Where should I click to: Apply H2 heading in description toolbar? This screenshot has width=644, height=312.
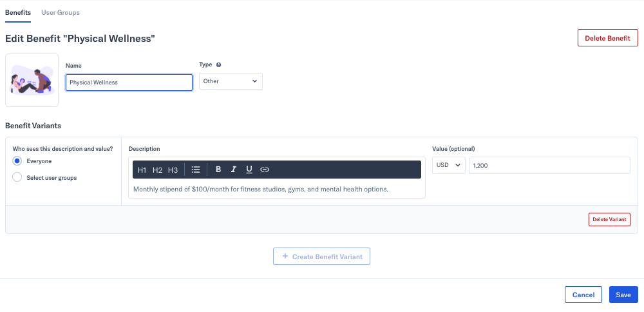click(157, 170)
